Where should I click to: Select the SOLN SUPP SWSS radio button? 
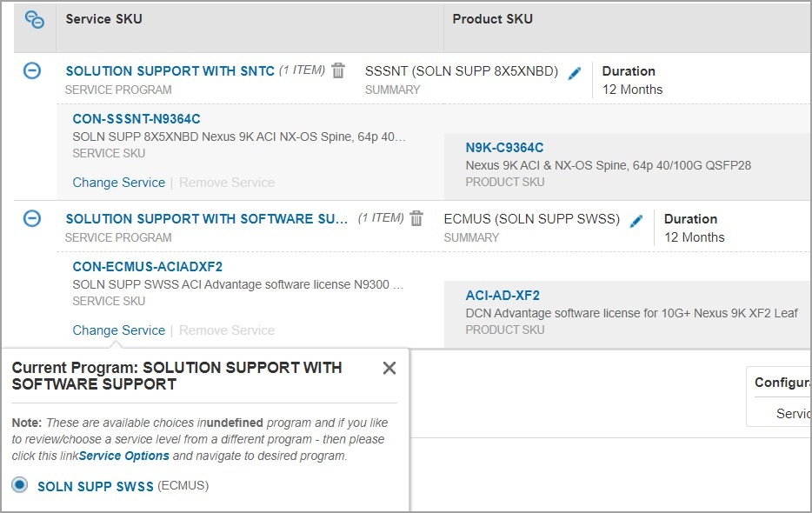20,485
